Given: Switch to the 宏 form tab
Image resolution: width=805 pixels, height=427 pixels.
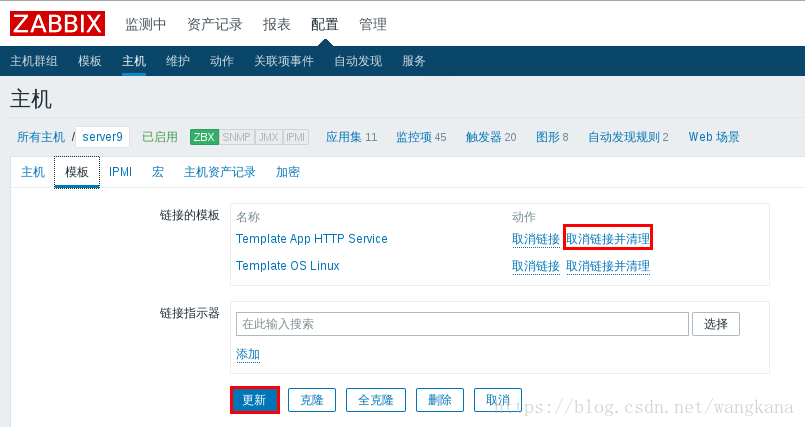Looking at the screenshot, I should coord(158,172).
